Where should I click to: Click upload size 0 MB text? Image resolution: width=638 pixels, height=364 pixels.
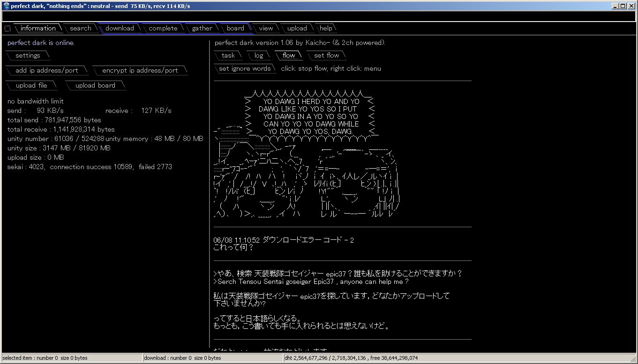(36, 157)
